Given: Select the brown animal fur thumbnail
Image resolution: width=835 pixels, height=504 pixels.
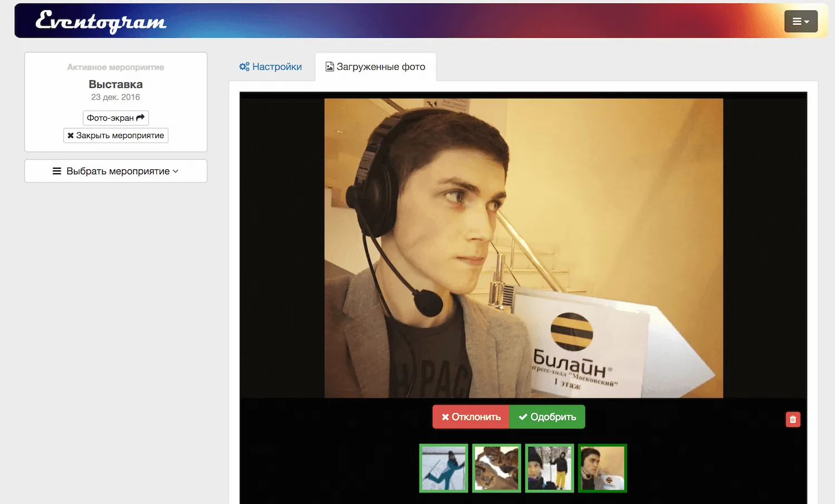Looking at the screenshot, I should (x=497, y=468).
